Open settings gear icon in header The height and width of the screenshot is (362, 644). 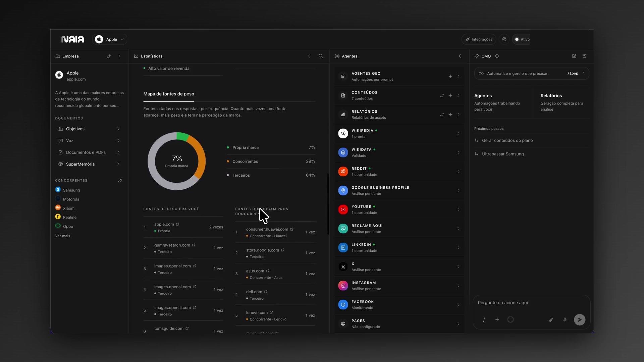coord(504,39)
